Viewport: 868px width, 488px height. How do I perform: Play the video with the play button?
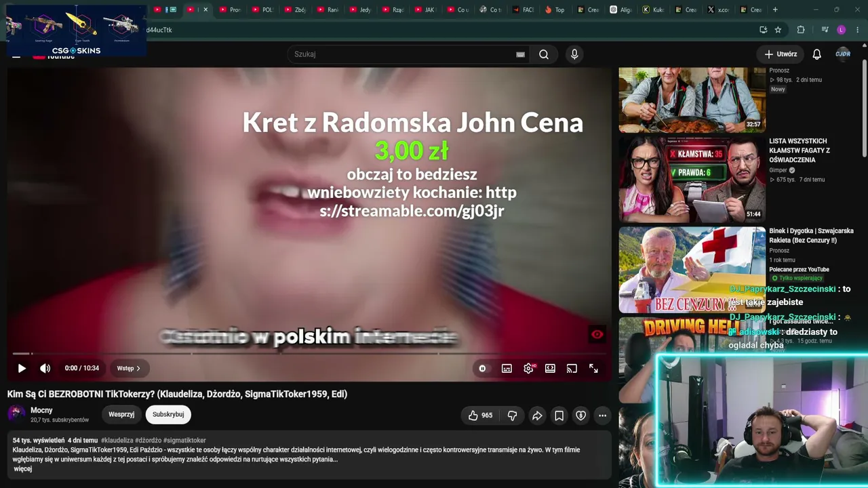click(22, 369)
